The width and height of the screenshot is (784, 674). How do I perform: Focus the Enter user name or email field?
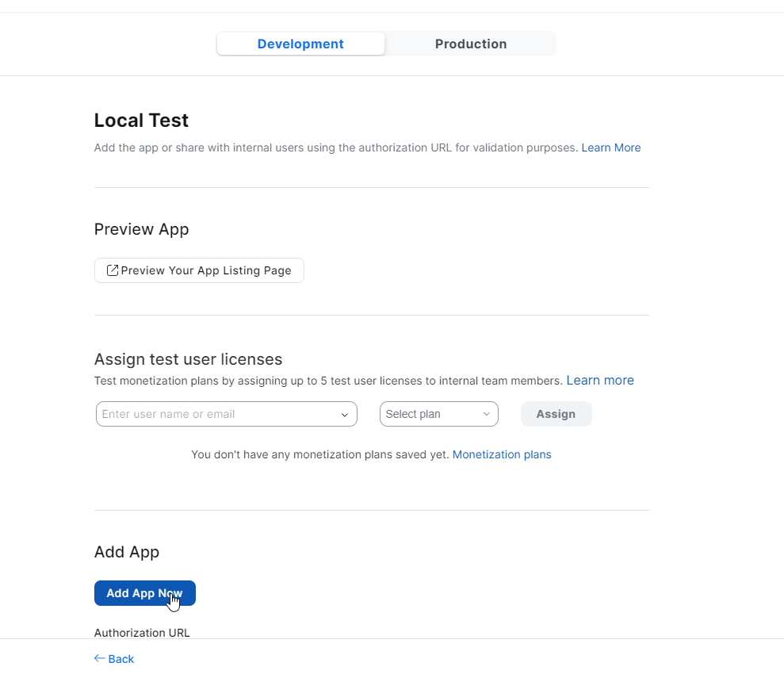(218, 414)
